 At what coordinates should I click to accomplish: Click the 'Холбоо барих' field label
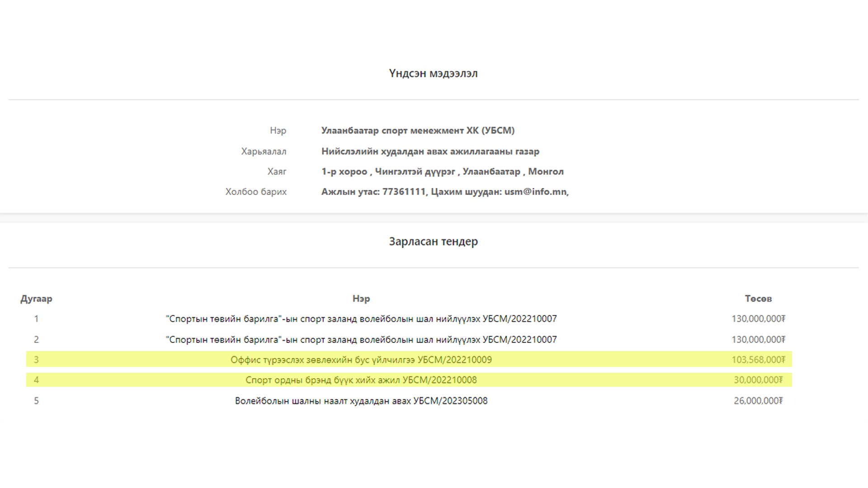(256, 192)
